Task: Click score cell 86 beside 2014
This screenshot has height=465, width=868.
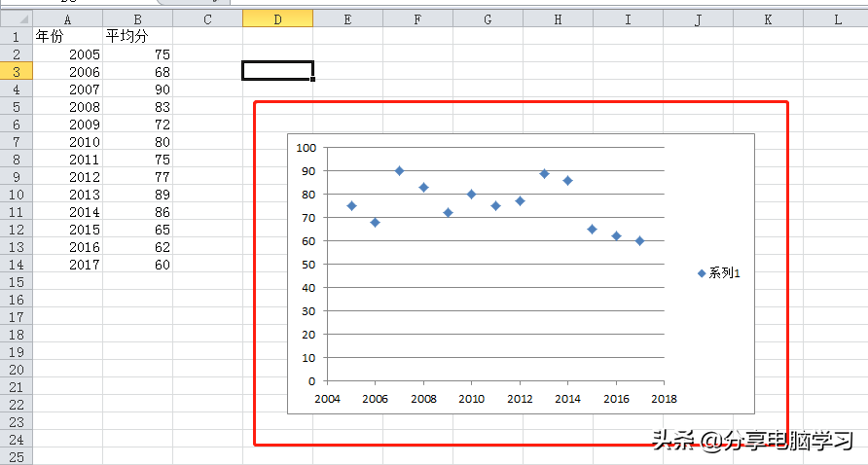Action: click(x=138, y=212)
